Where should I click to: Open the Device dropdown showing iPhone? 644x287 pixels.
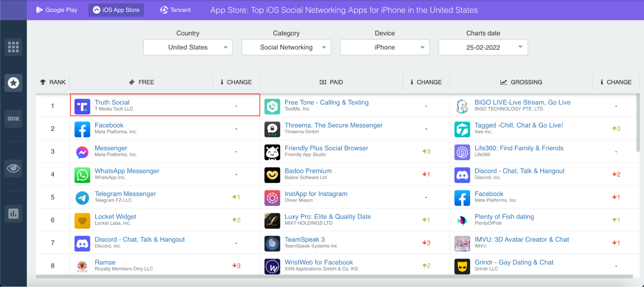click(x=385, y=47)
